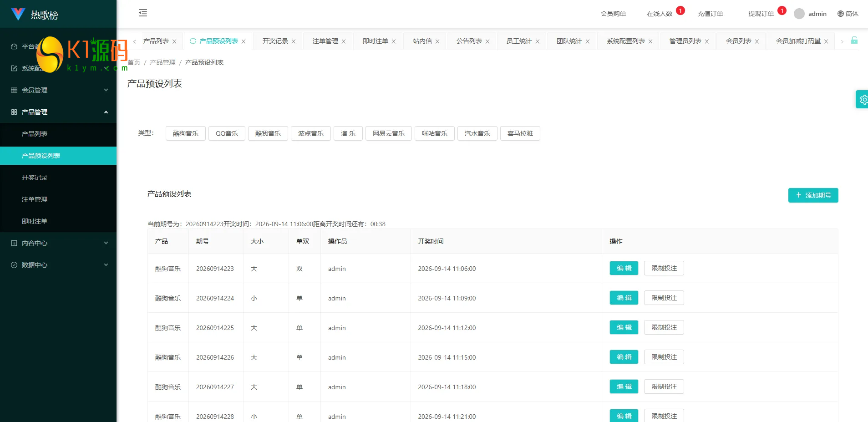The width and height of the screenshot is (868, 422).
Task: Edit period 20260914223 row
Action: [624, 268]
